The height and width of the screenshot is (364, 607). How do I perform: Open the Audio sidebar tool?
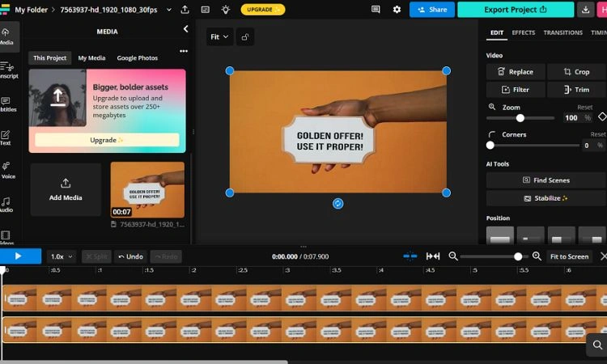[x=6, y=205]
